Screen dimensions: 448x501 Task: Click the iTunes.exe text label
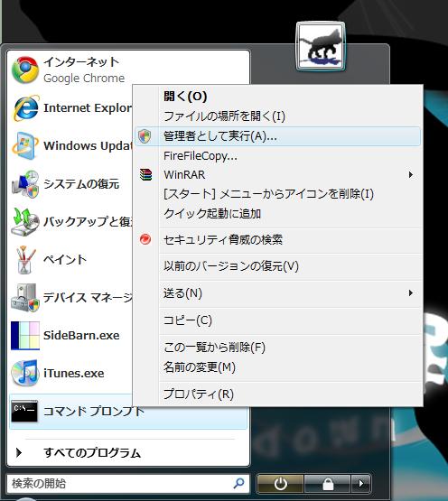(73, 373)
